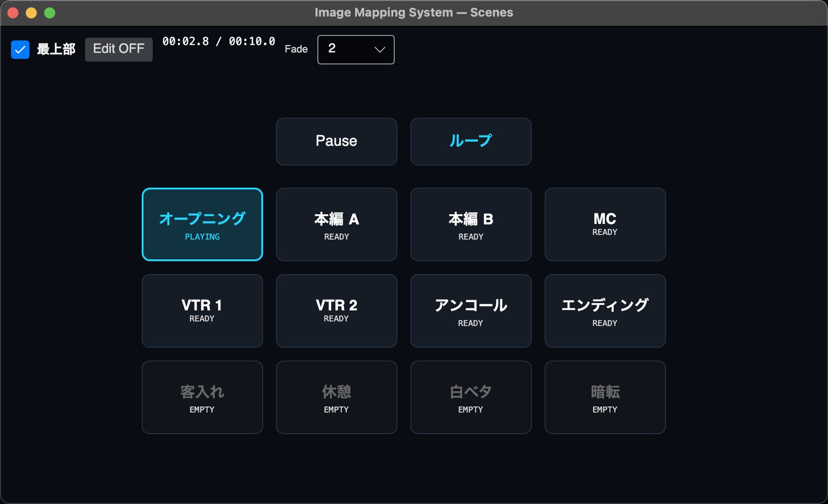Screen dimensions: 828x504
Task: Close the window with the red button
Action: coord(13,12)
